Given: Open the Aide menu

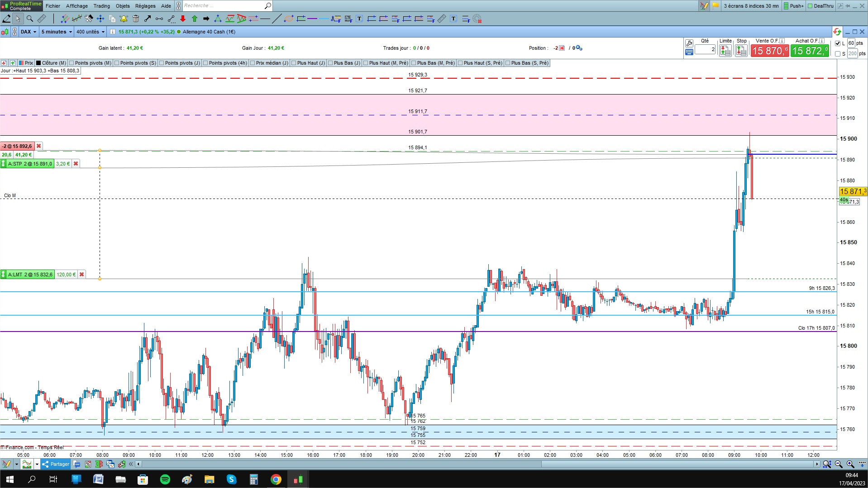Looking at the screenshot, I should 166,6.
